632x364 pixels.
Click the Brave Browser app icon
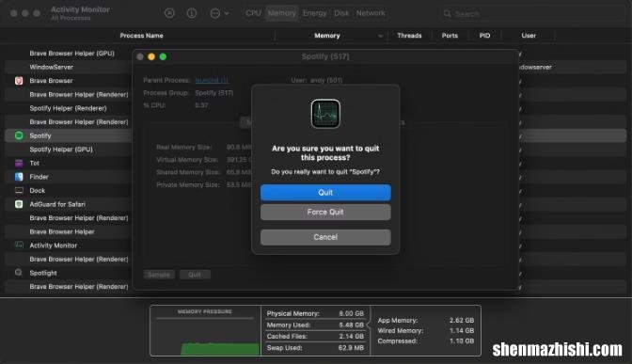(19, 81)
